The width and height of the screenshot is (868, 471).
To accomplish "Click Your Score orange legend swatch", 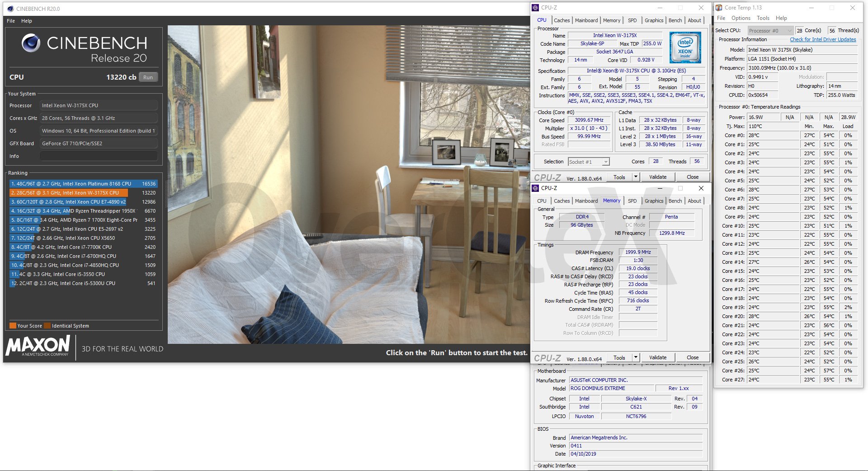I will [13, 326].
